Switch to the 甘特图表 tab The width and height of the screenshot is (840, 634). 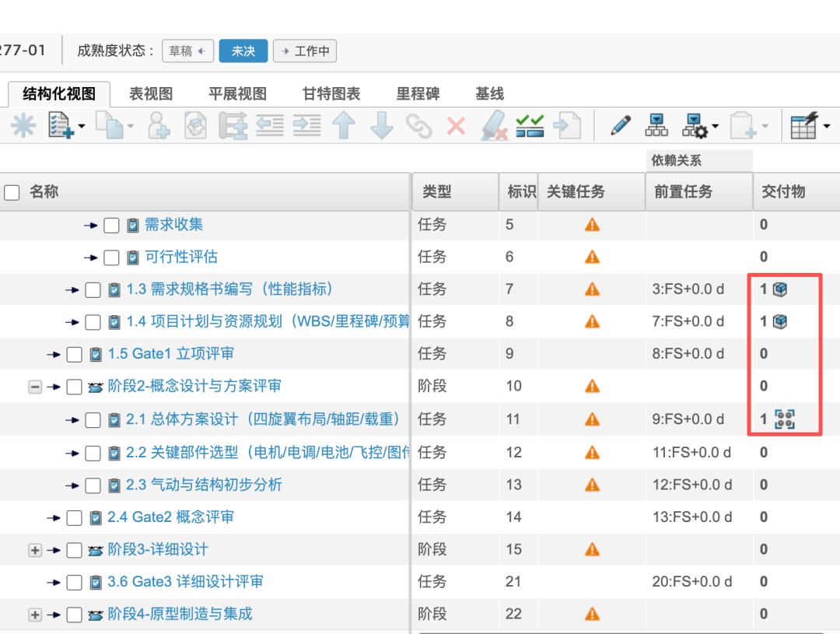tap(331, 94)
